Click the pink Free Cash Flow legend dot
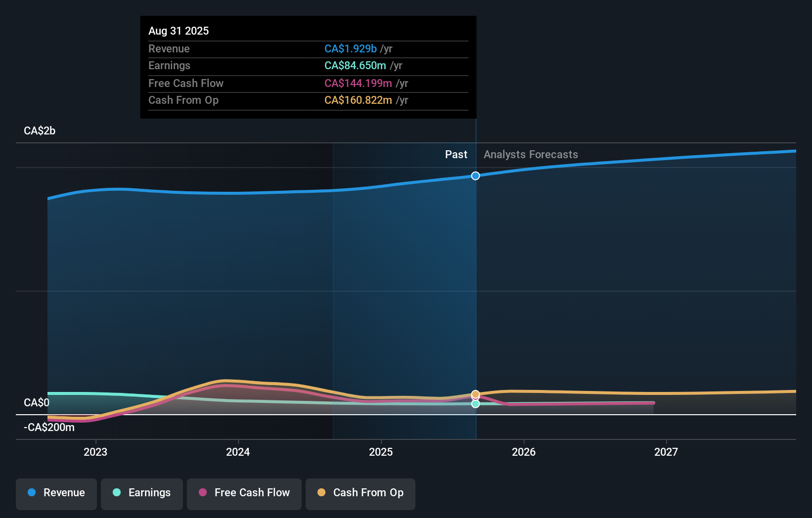812x518 pixels. click(x=203, y=493)
